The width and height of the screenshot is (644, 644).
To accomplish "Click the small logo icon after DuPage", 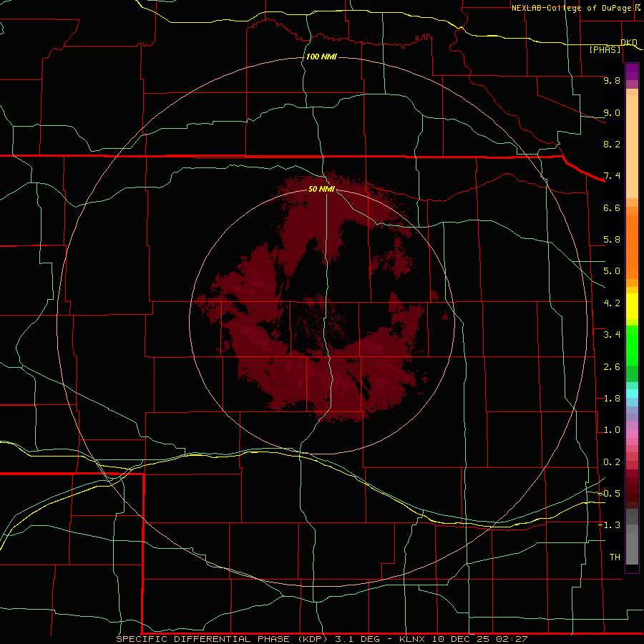I will tap(637, 7).
